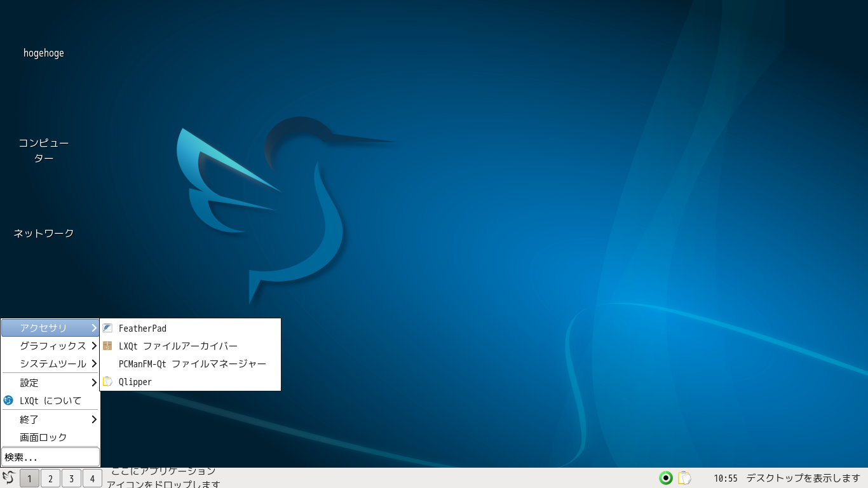Select the コンピューター desktop item

(44, 150)
